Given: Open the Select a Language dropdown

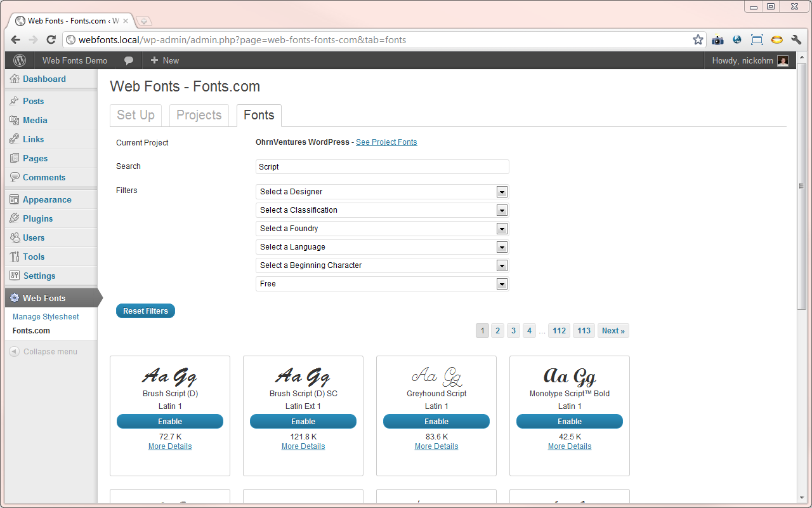Looking at the screenshot, I should pyautogui.click(x=383, y=247).
